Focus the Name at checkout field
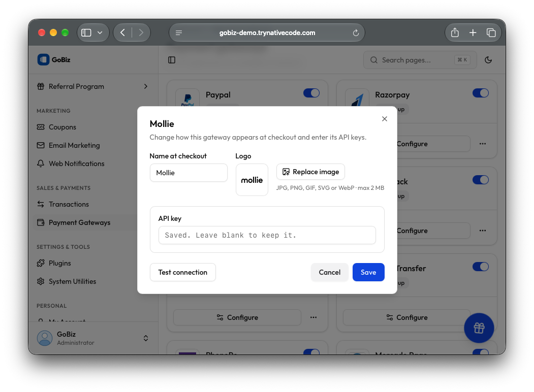 click(189, 173)
